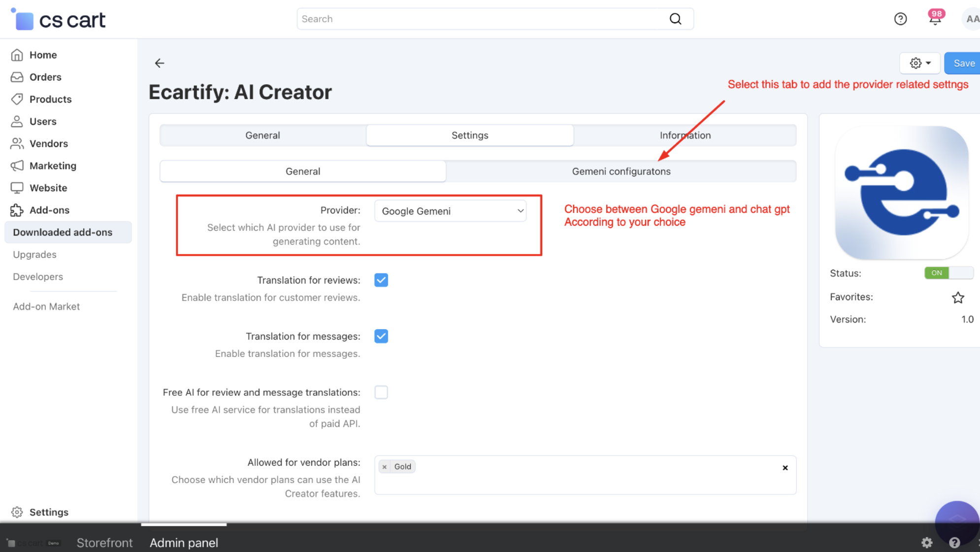
Task: Open the notifications bell with 98 badge
Action: (x=934, y=19)
